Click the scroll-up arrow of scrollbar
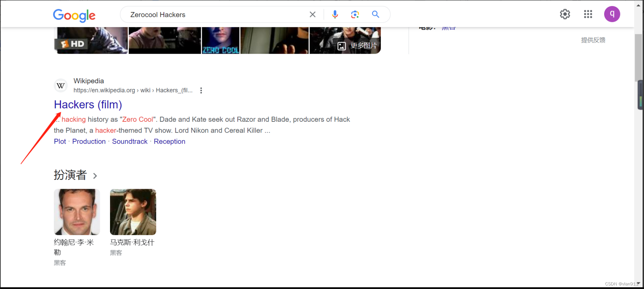 point(638,5)
